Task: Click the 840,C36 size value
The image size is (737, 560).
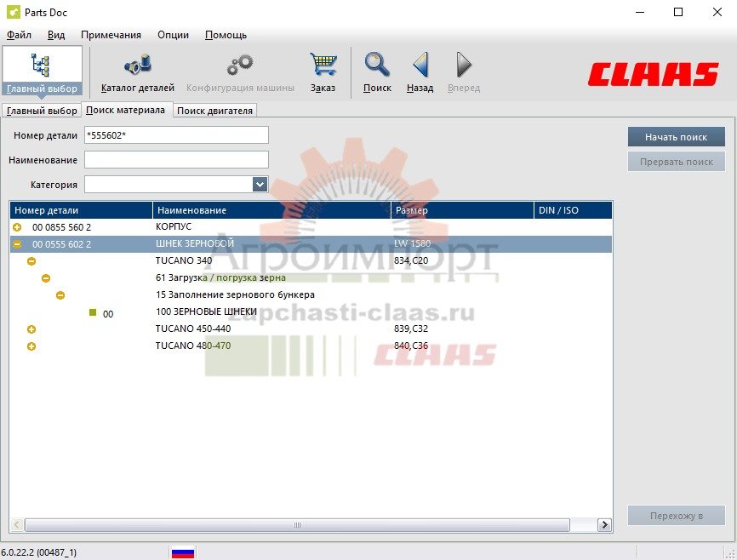Action: pos(411,346)
